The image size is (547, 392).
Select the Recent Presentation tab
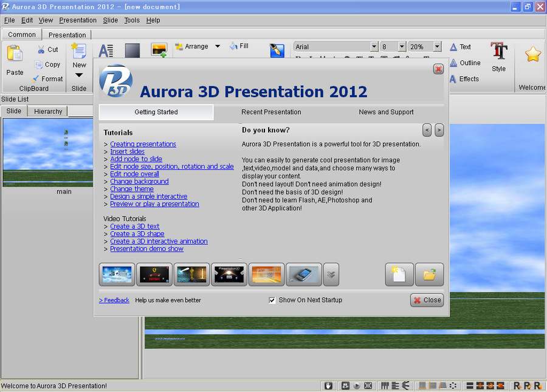(x=271, y=112)
